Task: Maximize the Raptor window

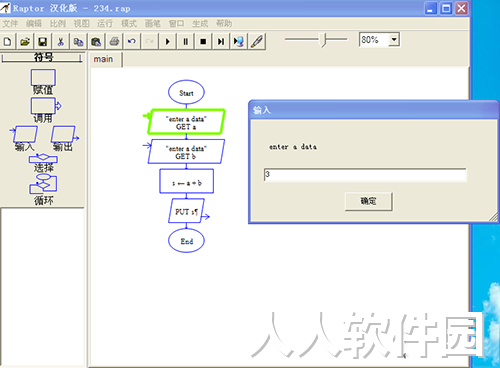Action: pos(446,8)
